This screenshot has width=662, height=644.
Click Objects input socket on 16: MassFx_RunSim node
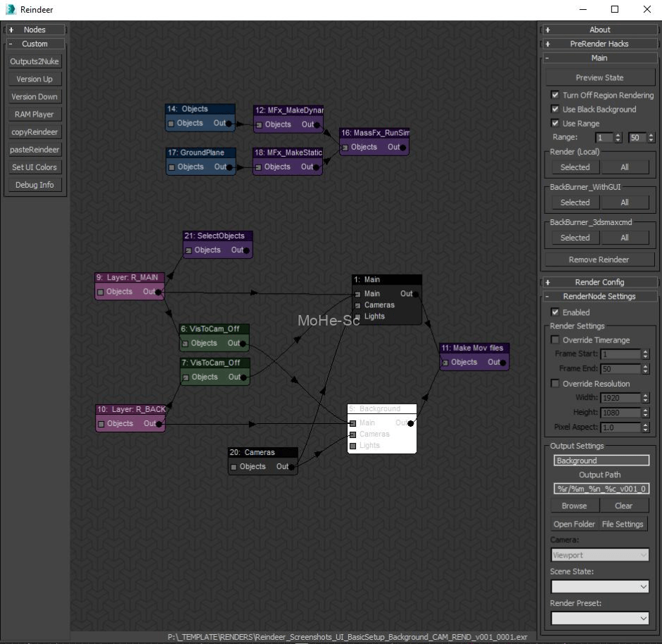click(x=345, y=148)
